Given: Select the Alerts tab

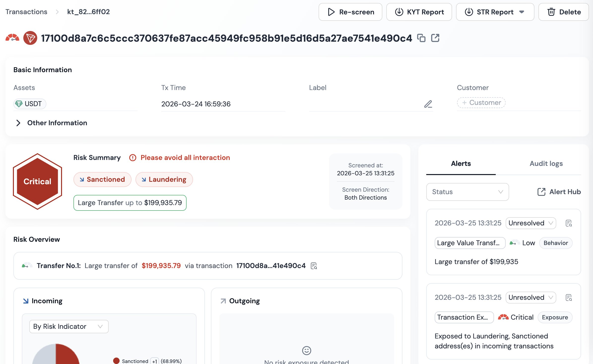Looking at the screenshot, I should tap(461, 164).
